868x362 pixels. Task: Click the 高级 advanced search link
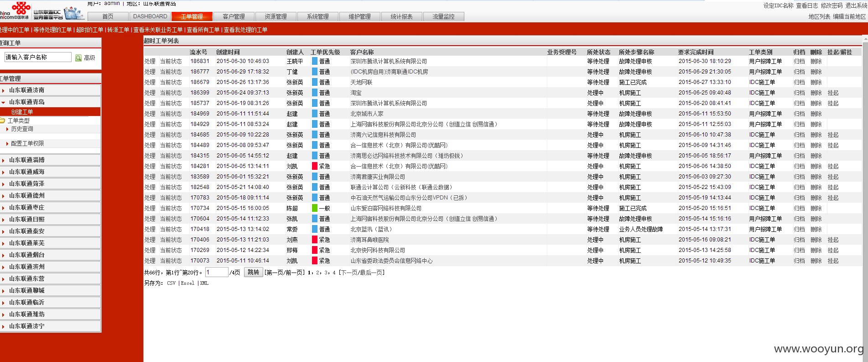(90, 58)
